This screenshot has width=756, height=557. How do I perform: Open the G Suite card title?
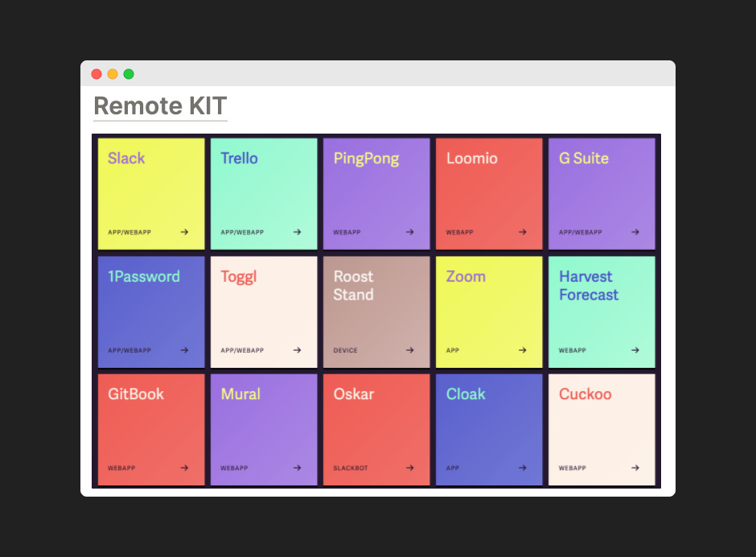coord(584,159)
